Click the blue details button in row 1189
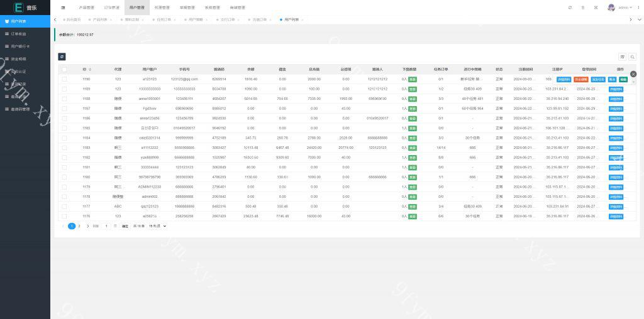Image resolution: width=644 pixels, height=319 pixels. click(x=616, y=89)
